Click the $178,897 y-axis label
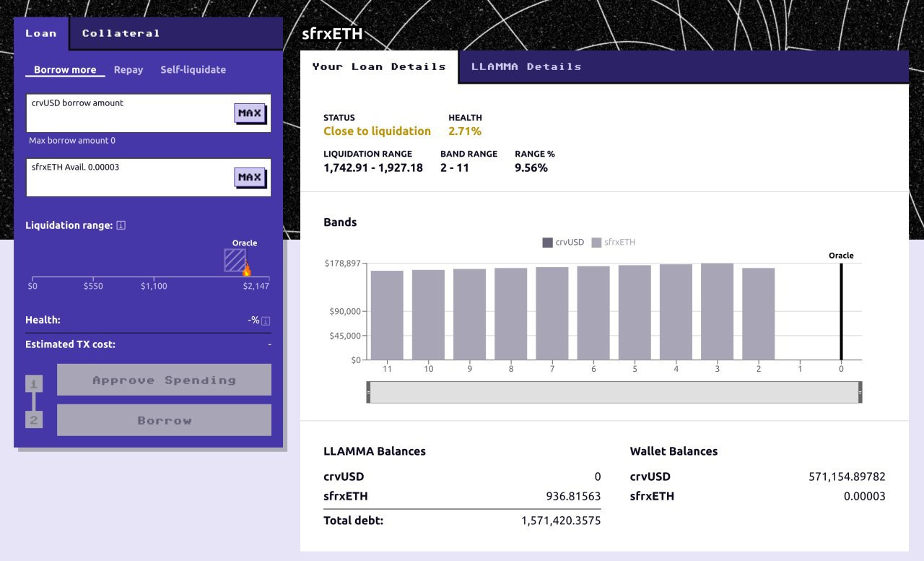 pyautogui.click(x=342, y=264)
